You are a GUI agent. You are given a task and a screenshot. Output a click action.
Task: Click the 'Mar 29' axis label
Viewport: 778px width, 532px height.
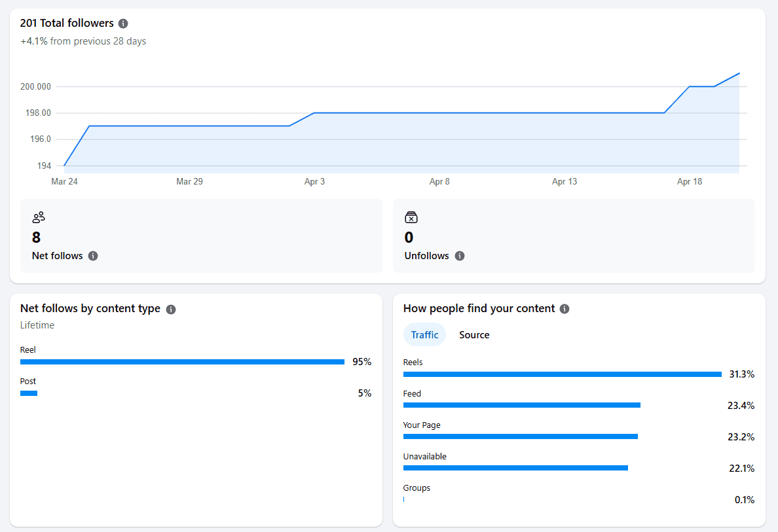pos(189,181)
